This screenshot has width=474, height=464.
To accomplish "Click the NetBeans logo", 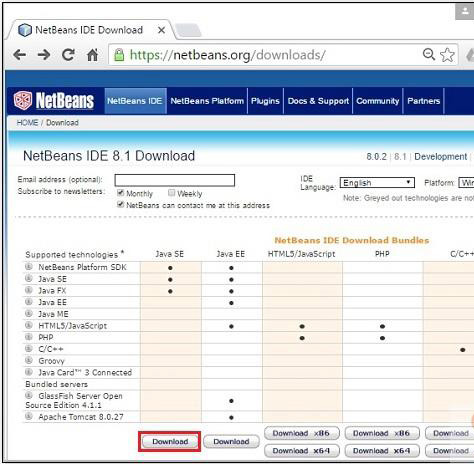I will pyautogui.click(x=54, y=101).
